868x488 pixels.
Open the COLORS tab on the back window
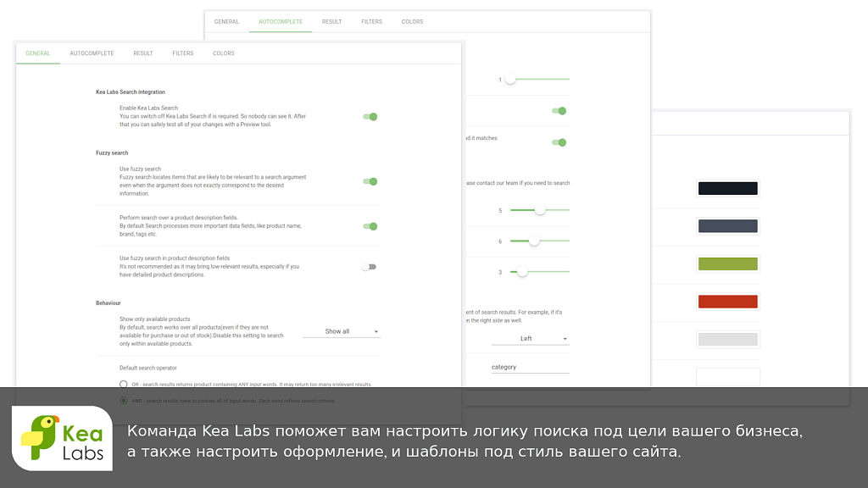tap(412, 21)
